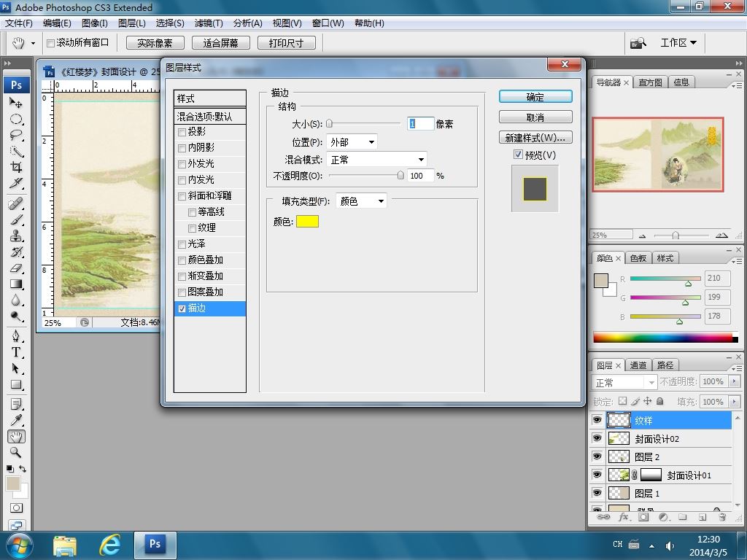The height and width of the screenshot is (560, 747).
Task: Select the Eraser tool
Action: pos(16,268)
